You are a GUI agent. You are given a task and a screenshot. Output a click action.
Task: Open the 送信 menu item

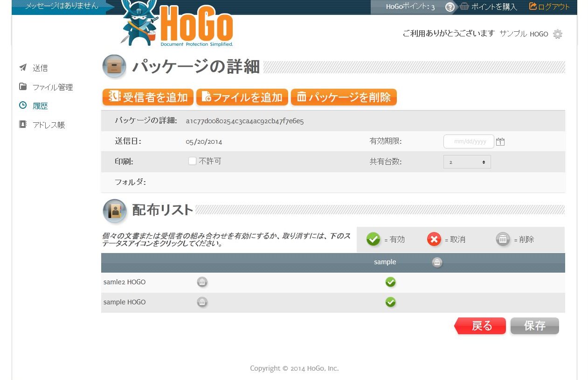40,68
